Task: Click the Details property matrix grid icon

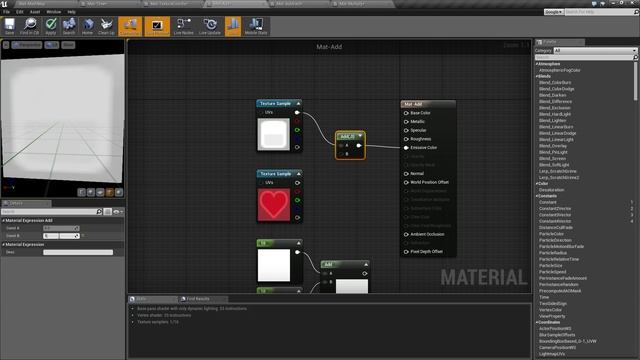Action: [107, 211]
